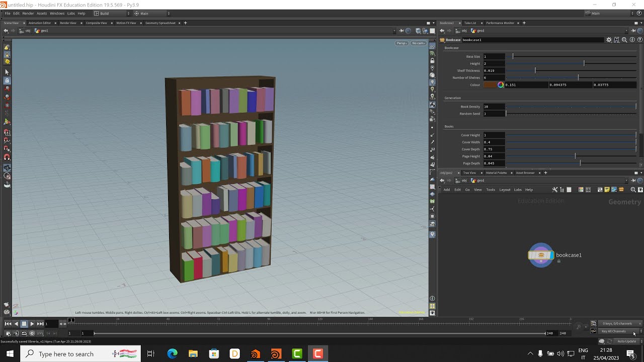Switch to the Performance Monitor tab
This screenshot has height=362, width=644.
tap(500, 23)
